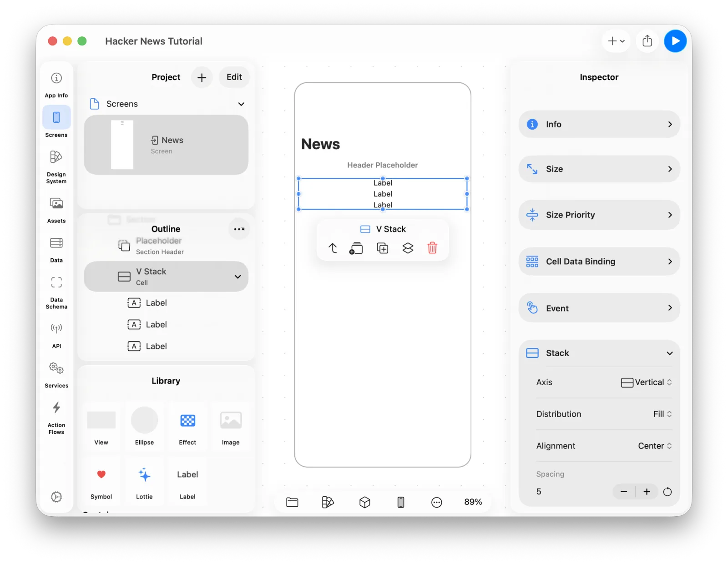Delete the V Stack using trash icon
Viewport: 728px width, 564px height.
pos(432,248)
